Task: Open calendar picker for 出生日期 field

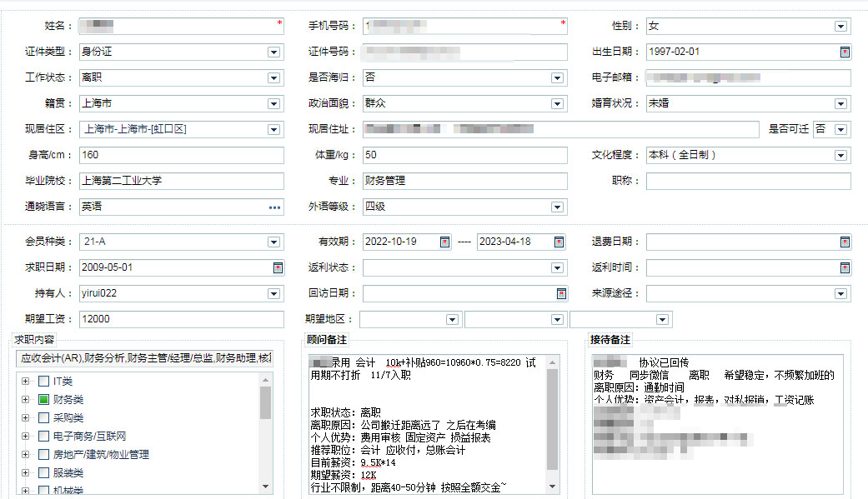Action: click(x=845, y=52)
